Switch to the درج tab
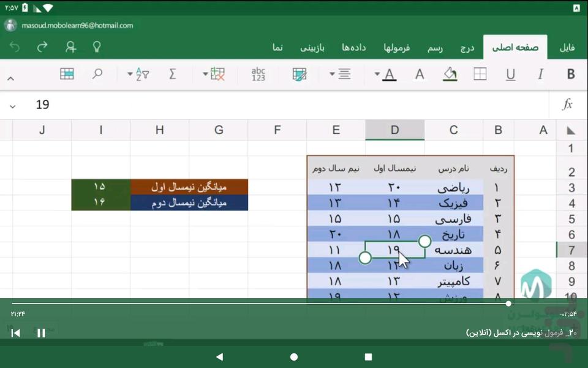The image size is (588, 368). coord(467,48)
